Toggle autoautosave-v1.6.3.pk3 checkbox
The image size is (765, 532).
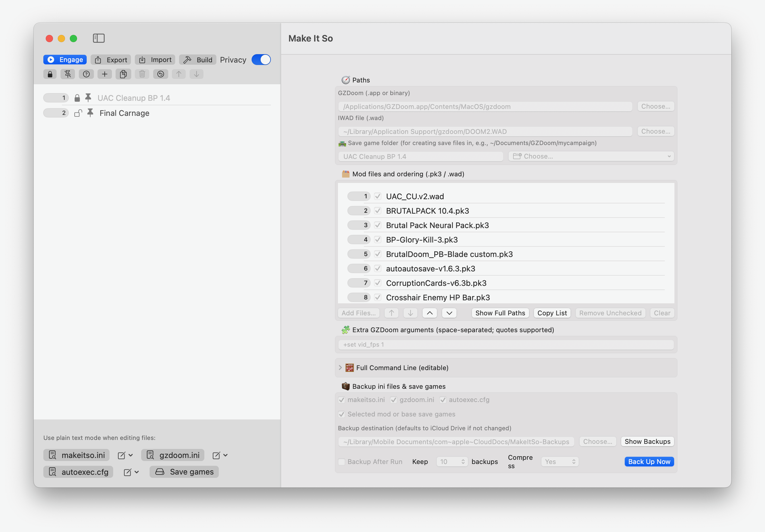point(377,268)
